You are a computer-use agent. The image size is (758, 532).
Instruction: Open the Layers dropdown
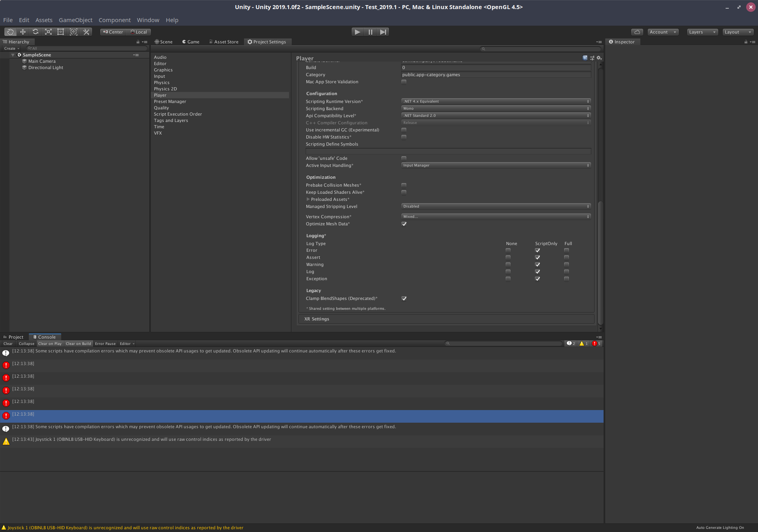(x=702, y=32)
